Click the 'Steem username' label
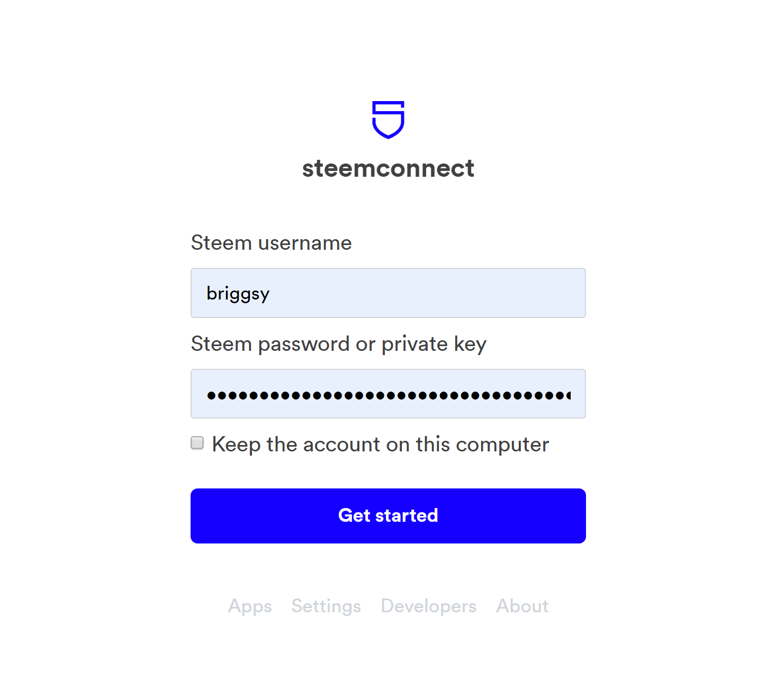 271,243
